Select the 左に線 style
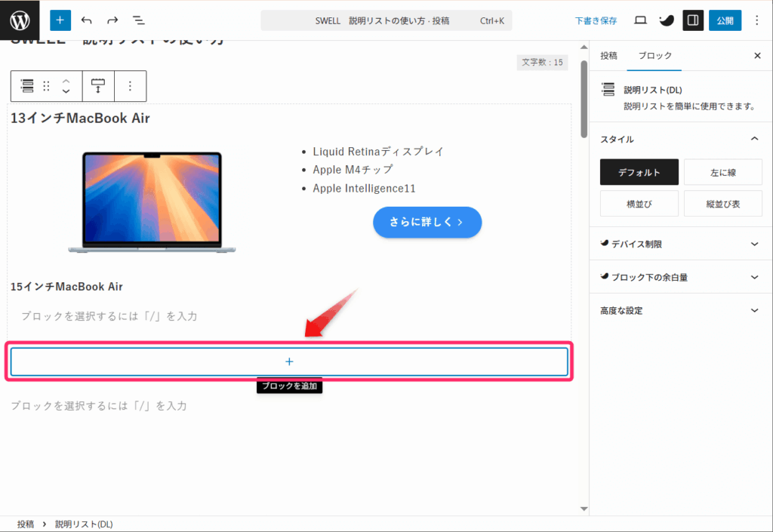The width and height of the screenshot is (773, 532). [x=722, y=172]
